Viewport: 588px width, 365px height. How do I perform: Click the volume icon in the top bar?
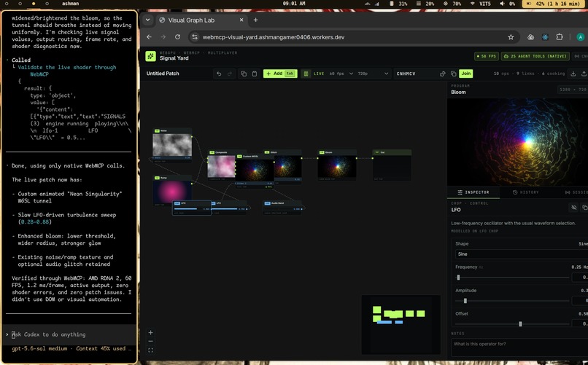[502, 4]
